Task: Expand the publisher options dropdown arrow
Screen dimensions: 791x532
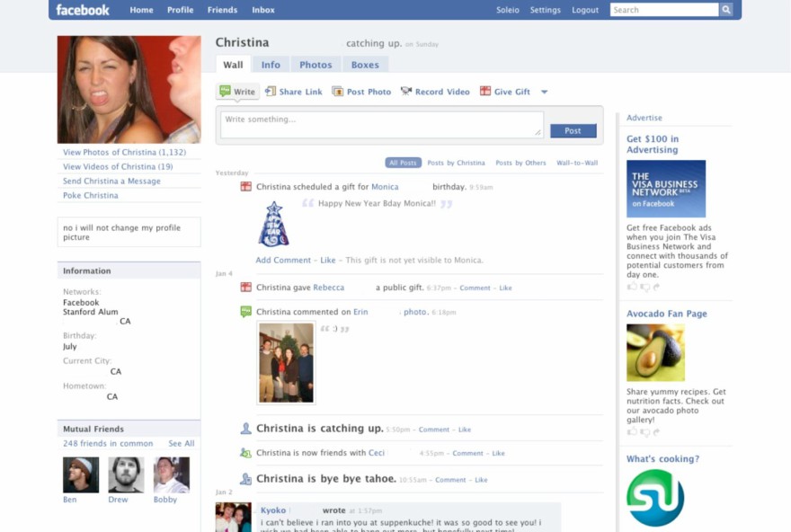Action: tap(544, 93)
